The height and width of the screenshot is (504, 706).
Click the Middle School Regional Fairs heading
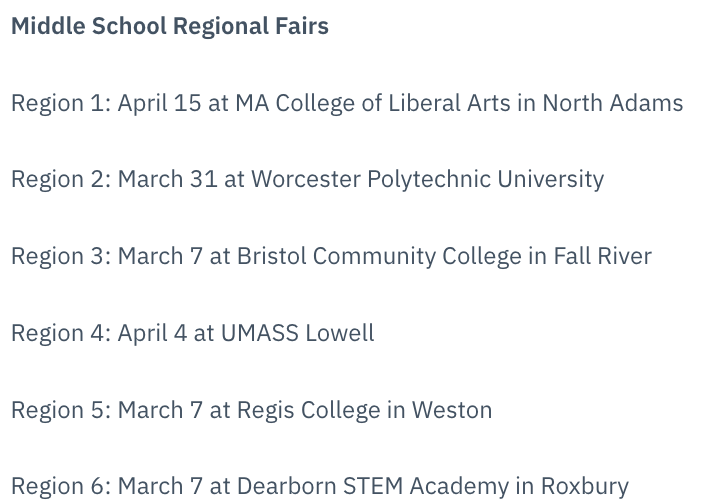[x=169, y=26]
